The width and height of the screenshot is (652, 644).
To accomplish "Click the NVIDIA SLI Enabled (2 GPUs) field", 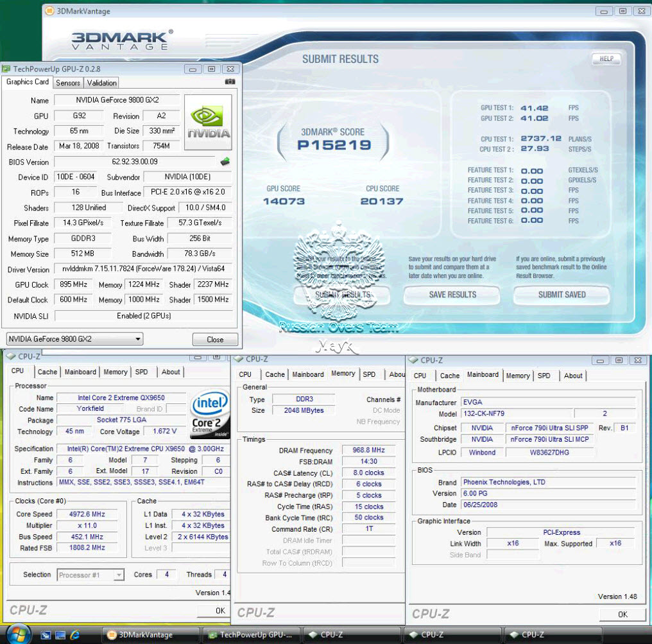I will (x=144, y=316).
